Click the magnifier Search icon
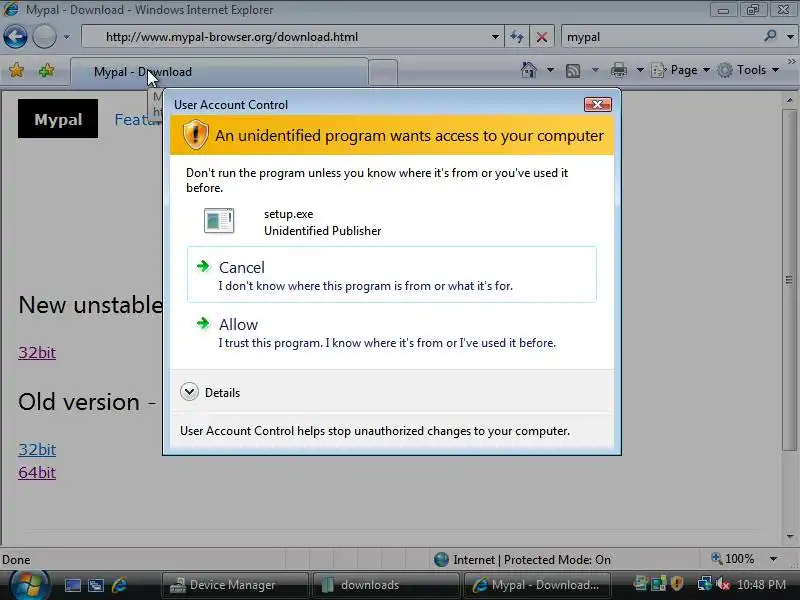Viewport: 800px width, 600px height. point(770,36)
